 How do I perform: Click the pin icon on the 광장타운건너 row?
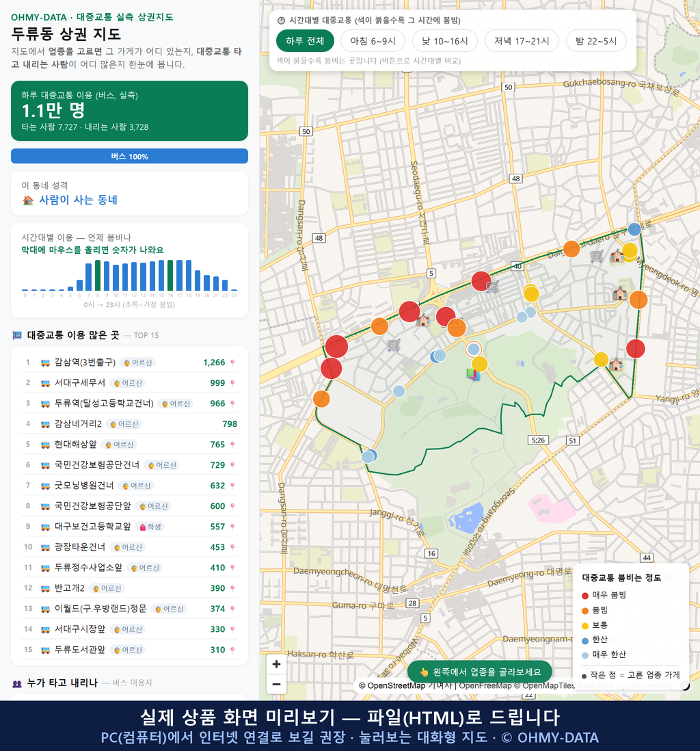pyautogui.click(x=232, y=547)
